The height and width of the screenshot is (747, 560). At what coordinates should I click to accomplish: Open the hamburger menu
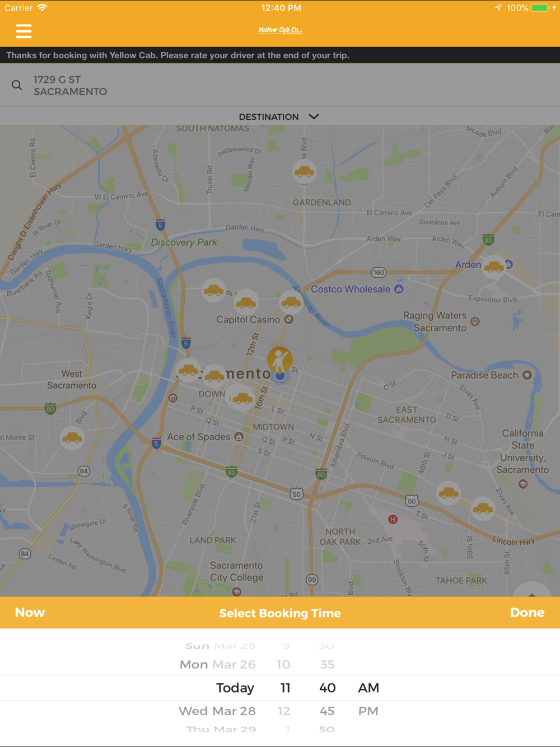pyautogui.click(x=24, y=31)
